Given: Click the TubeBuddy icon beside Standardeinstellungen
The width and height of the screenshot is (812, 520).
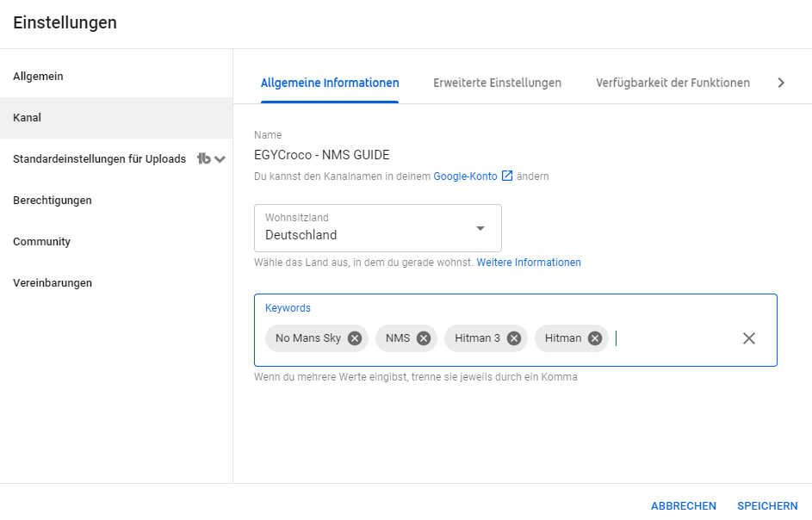Looking at the screenshot, I should pos(203,158).
